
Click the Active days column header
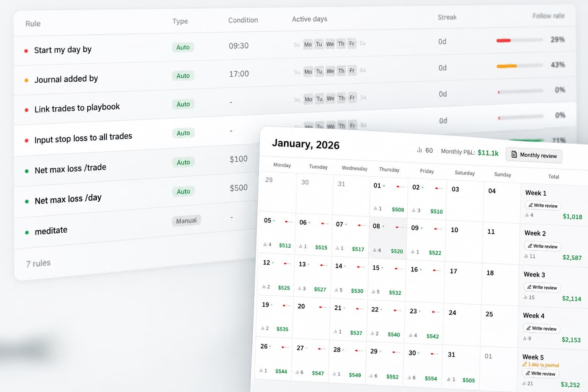click(x=309, y=19)
